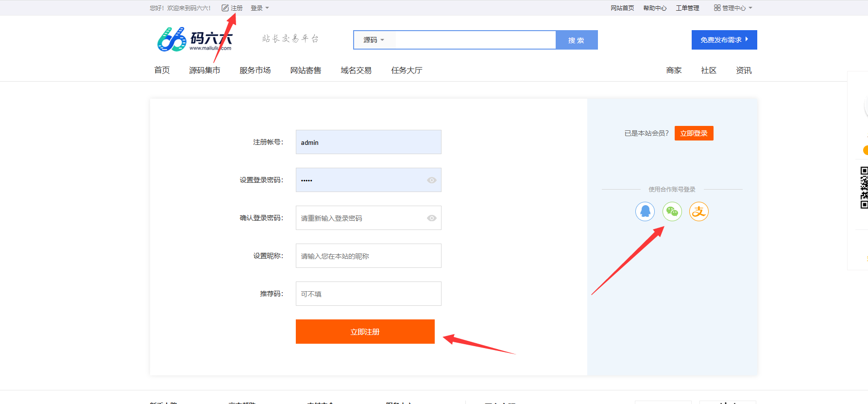Click the 管理中心 grid icon
This screenshot has height=404, width=868.
[x=717, y=8]
